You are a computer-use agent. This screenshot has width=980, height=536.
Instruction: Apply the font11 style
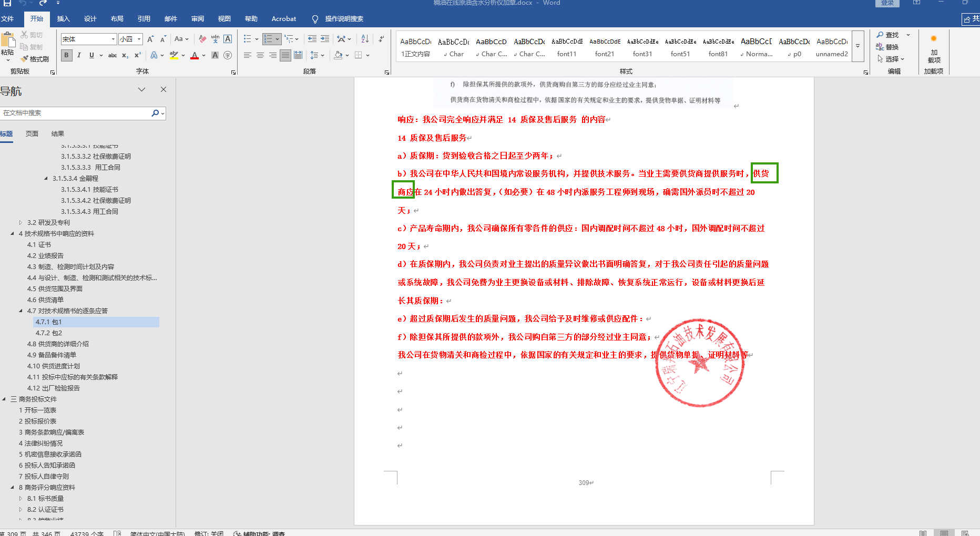pos(567,47)
